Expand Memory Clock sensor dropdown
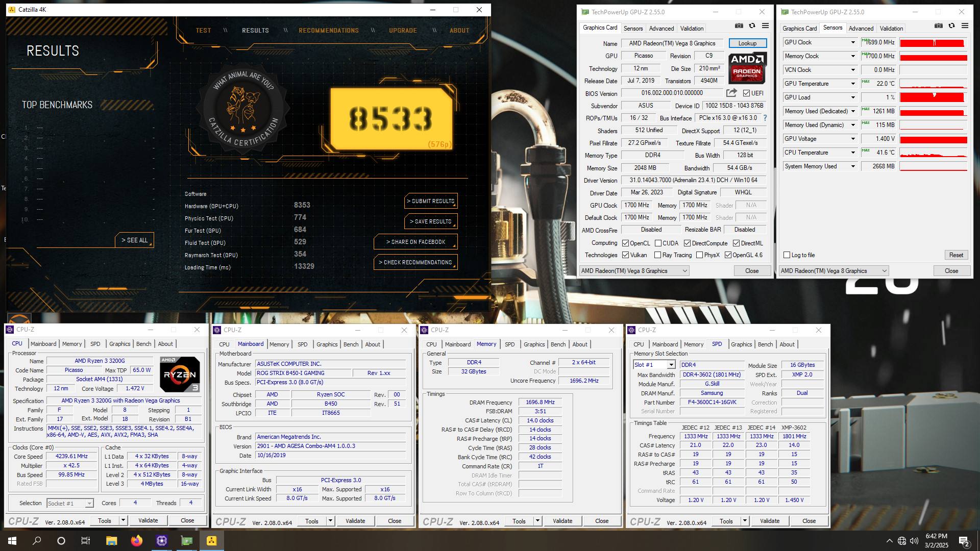The width and height of the screenshot is (980, 551). pyautogui.click(x=852, y=56)
